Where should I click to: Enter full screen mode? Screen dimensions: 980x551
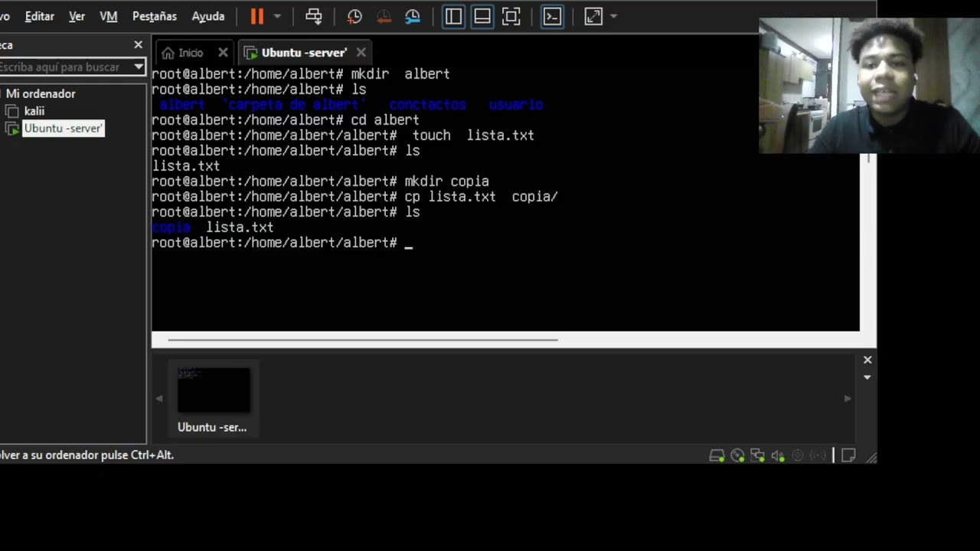(511, 16)
